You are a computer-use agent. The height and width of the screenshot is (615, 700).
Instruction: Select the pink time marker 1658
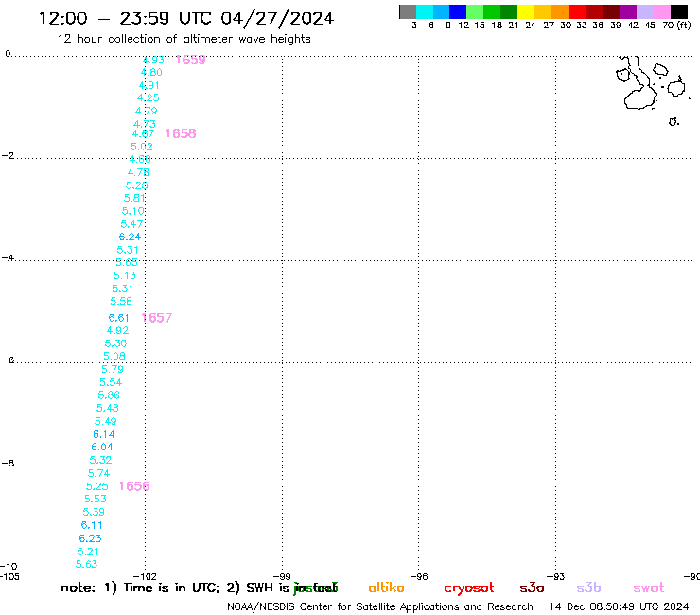(181, 133)
